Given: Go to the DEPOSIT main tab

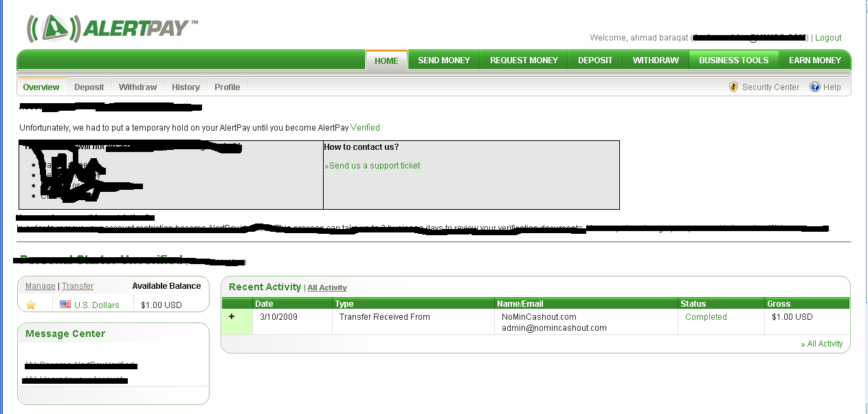Looking at the screenshot, I should [x=595, y=61].
